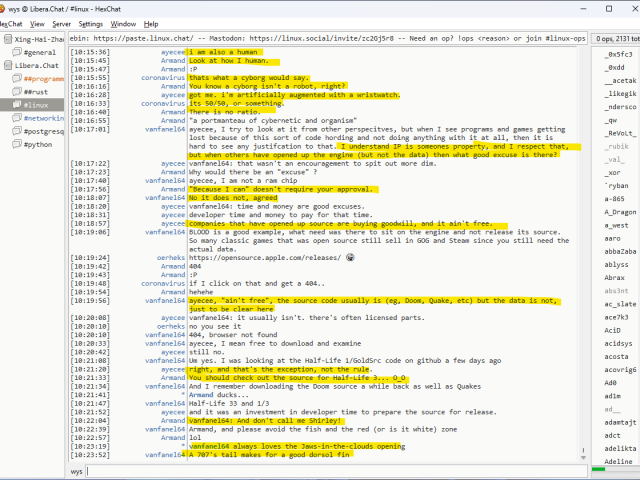
Task: Click the #networking channel icon
Action: click(15, 118)
